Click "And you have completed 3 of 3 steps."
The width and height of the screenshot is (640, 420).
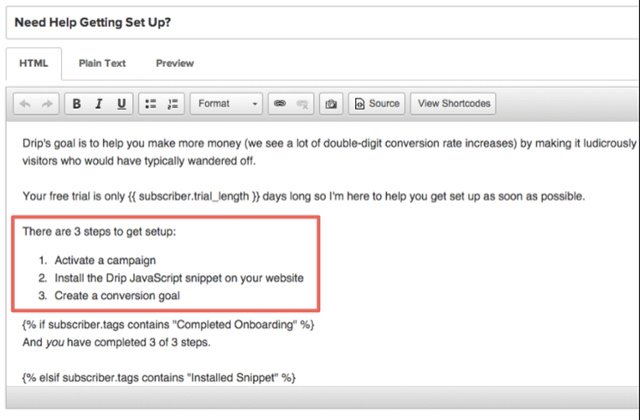pos(116,342)
